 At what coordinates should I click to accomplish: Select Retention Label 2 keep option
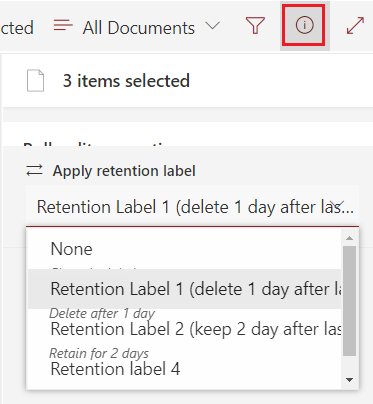point(184,329)
